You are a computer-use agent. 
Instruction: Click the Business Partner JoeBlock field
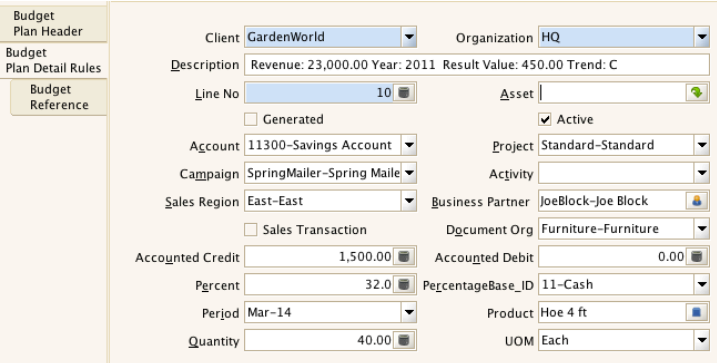612,201
